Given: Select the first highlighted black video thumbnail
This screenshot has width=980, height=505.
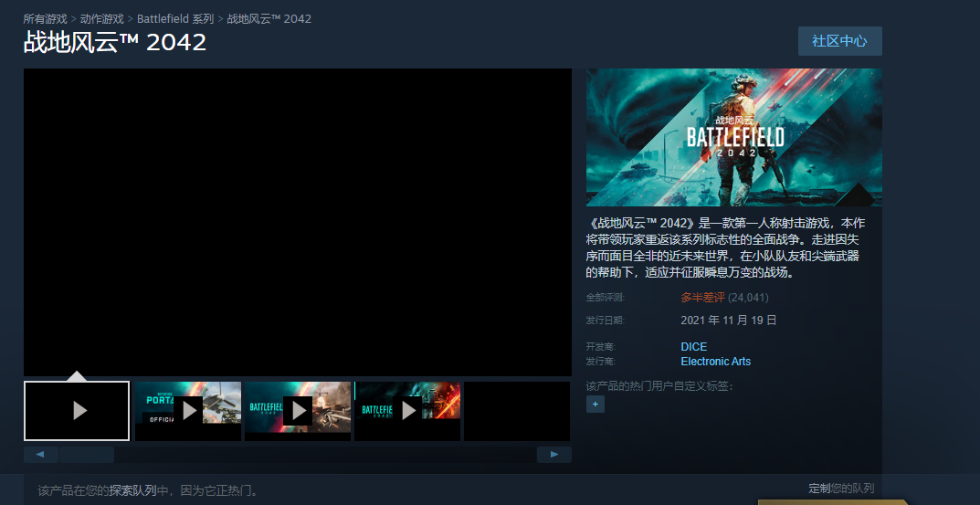Looking at the screenshot, I should tap(77, 411).
